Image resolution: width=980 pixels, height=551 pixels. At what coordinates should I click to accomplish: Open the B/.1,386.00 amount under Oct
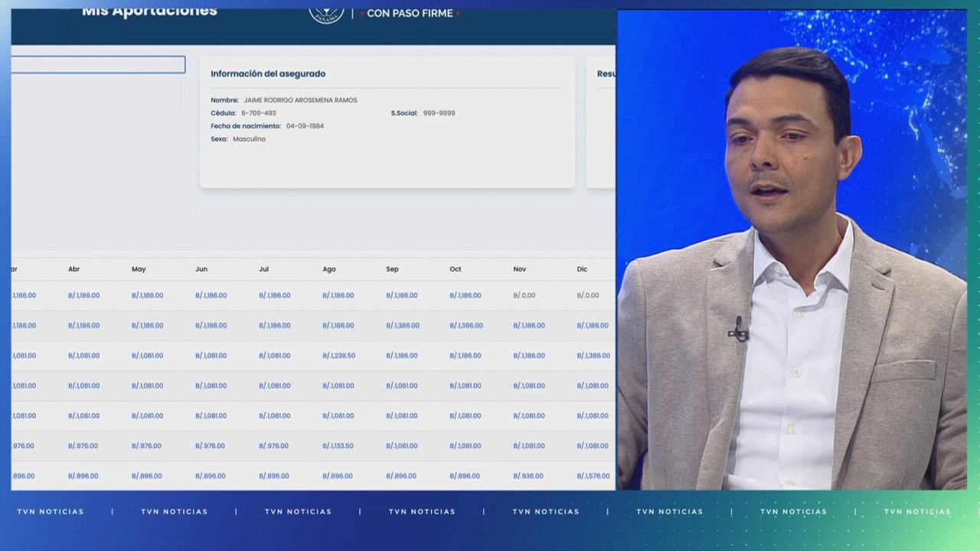tap(466, 326)
